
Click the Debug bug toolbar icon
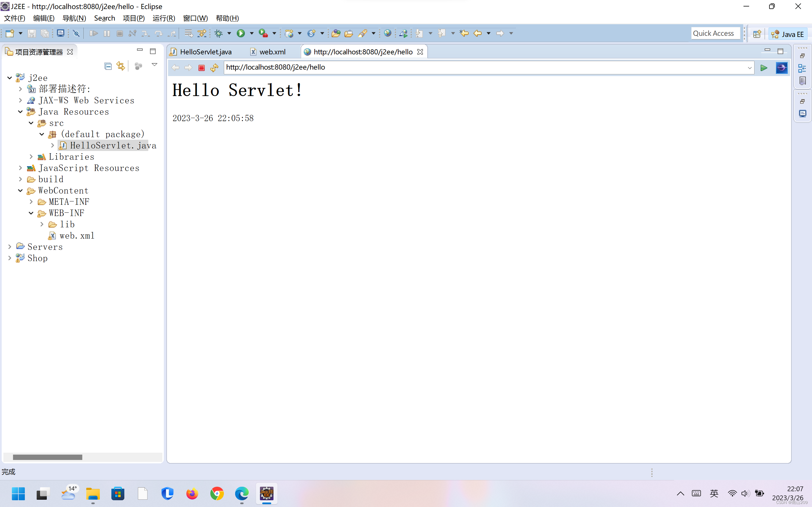[219, 33]
